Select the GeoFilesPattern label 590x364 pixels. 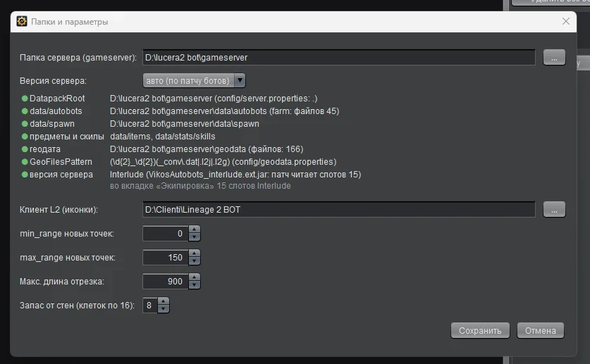pos(61,162)
